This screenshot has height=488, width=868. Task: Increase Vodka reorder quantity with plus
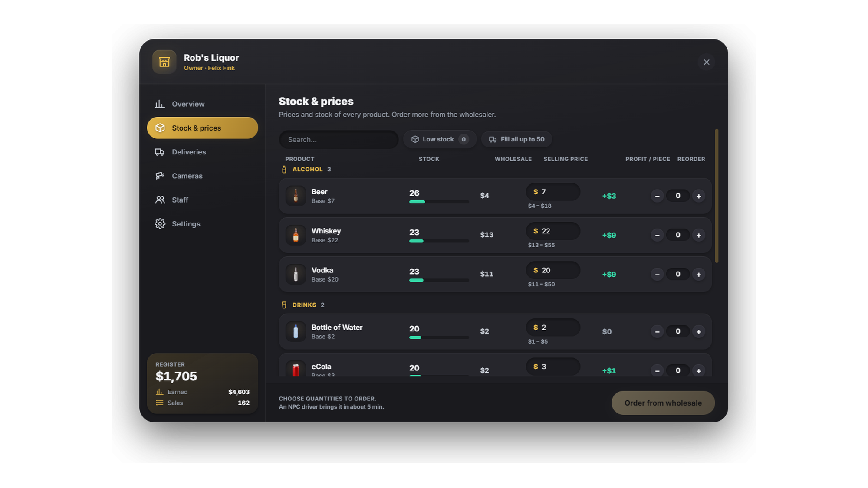pos(698,275)
